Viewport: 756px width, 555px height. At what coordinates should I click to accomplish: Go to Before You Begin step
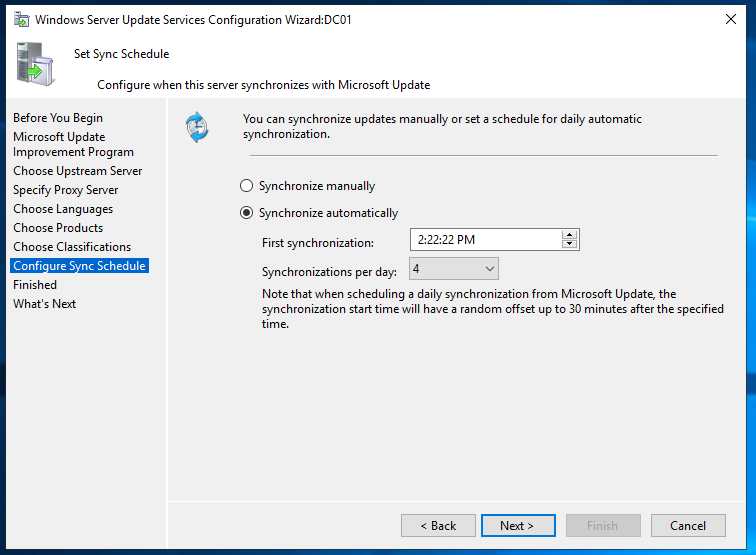(58, 118)
